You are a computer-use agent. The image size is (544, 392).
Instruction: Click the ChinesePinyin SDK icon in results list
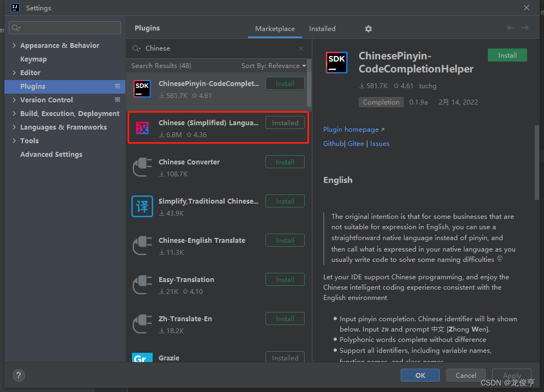tap(142, 89)
